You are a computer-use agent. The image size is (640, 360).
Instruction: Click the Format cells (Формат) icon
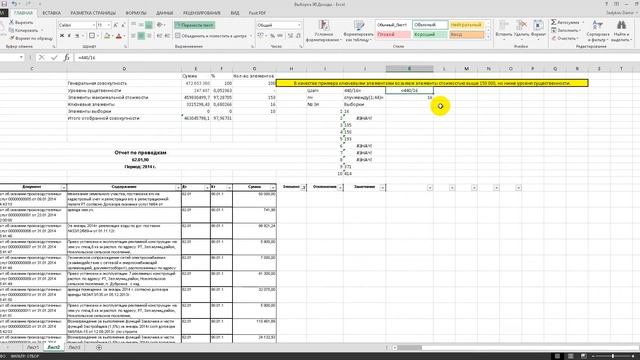pos(538,25)
